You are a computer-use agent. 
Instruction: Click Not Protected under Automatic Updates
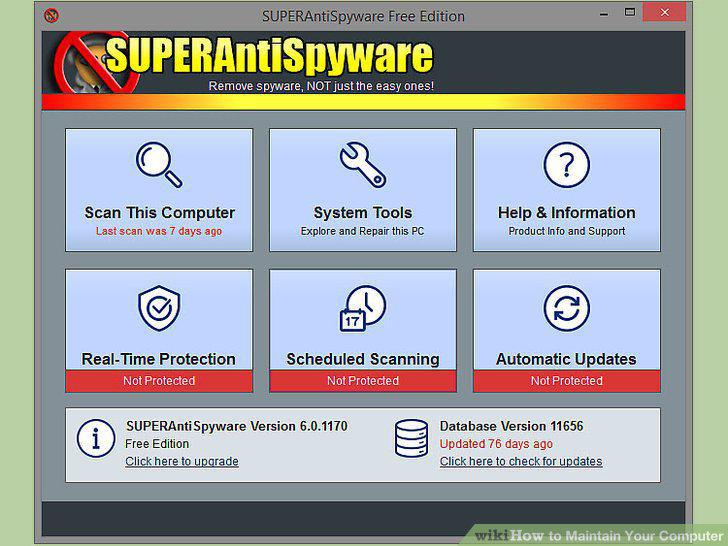[x=566, y=381]
